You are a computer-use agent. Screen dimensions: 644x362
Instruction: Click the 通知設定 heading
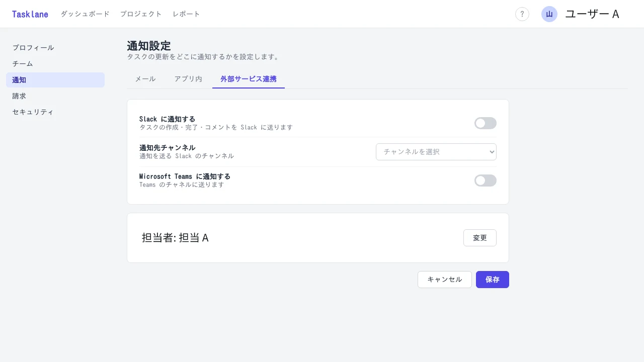click(149, 46)
